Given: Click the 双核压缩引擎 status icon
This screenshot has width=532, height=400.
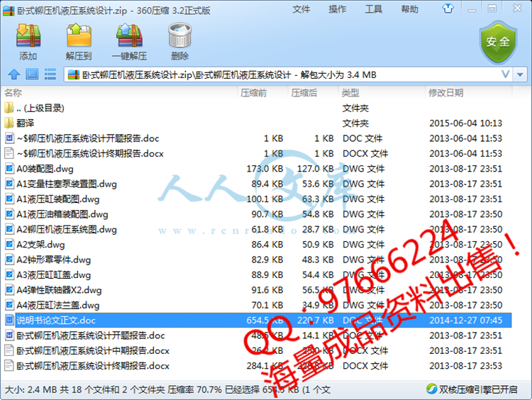Looking at the screenshot, I should (431, 389).
